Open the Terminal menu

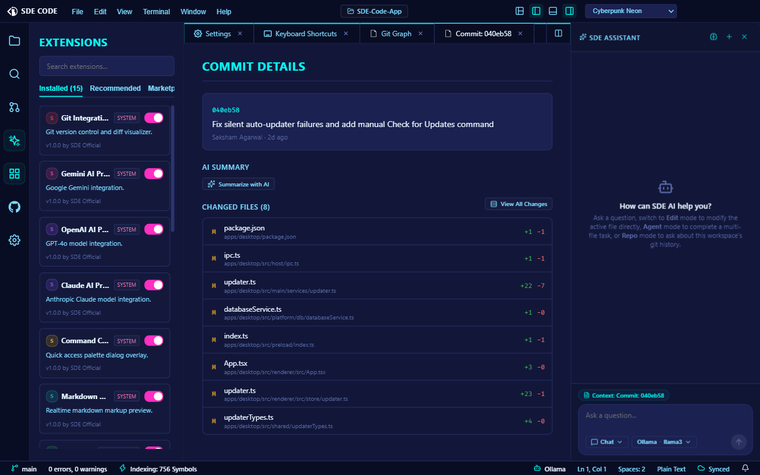(156, 12)
